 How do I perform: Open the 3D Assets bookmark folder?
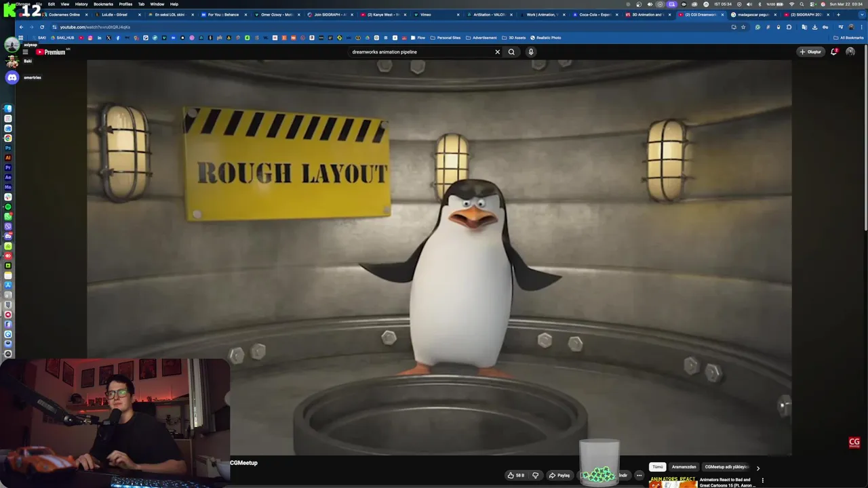coord(513,38)
